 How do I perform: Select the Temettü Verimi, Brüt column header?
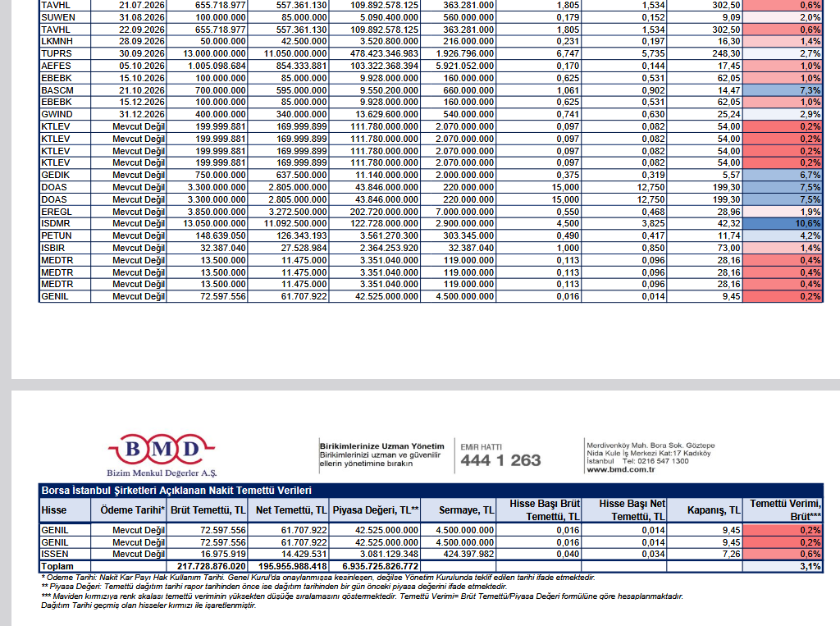tap(783, 510)
